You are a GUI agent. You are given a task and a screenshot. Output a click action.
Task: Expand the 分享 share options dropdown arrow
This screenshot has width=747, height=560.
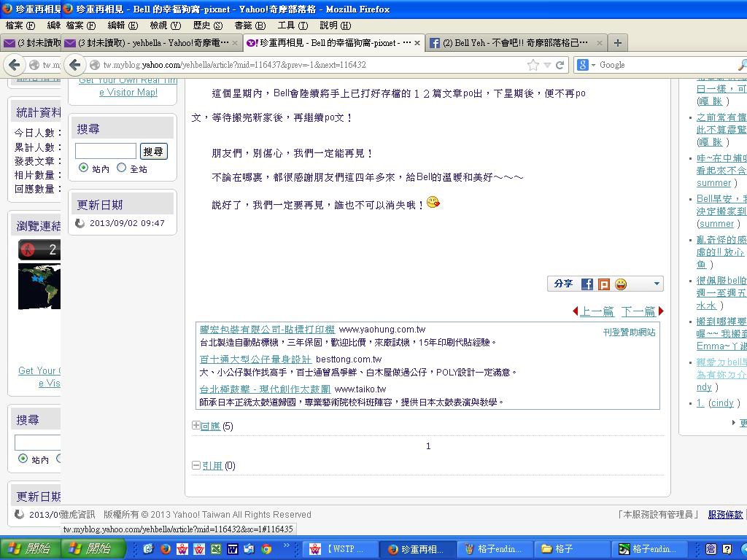(x=657, y=284)
